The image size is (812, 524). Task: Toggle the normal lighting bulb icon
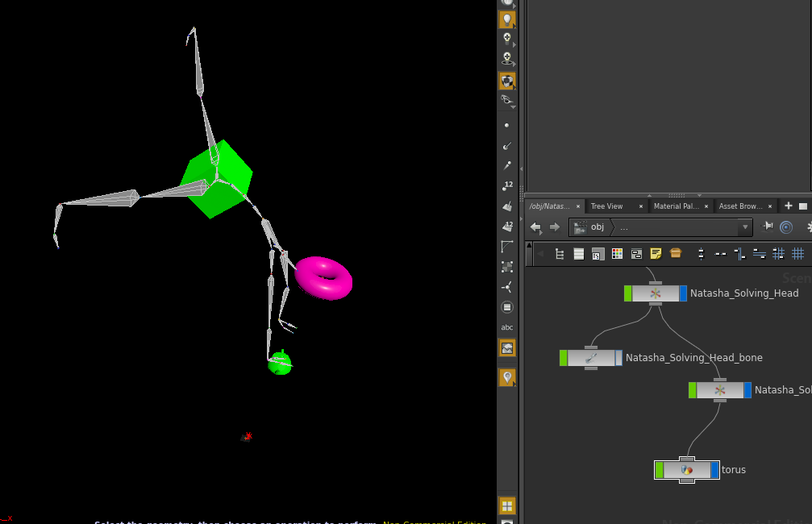tap(506, 18)
